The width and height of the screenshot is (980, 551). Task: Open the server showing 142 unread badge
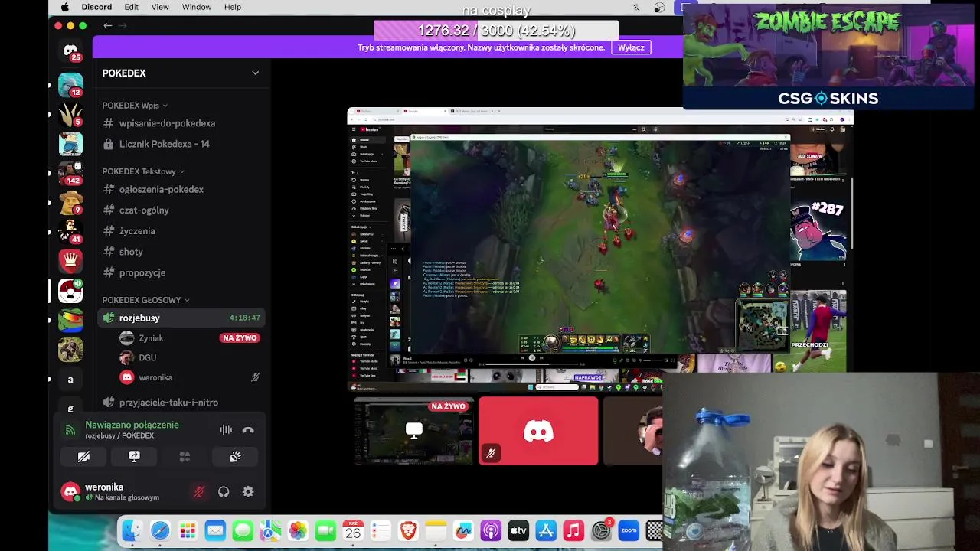tap(70, 173)
